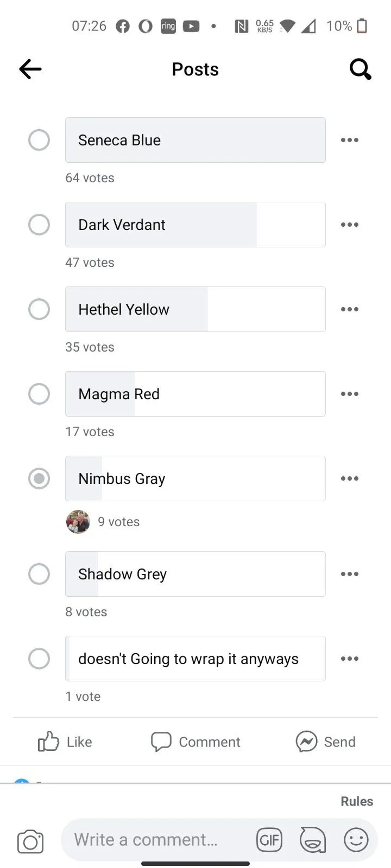Select the Seneca Blue radio button
Image resolution: width=391 pixels, height=868 pixels.
[39, 140]
